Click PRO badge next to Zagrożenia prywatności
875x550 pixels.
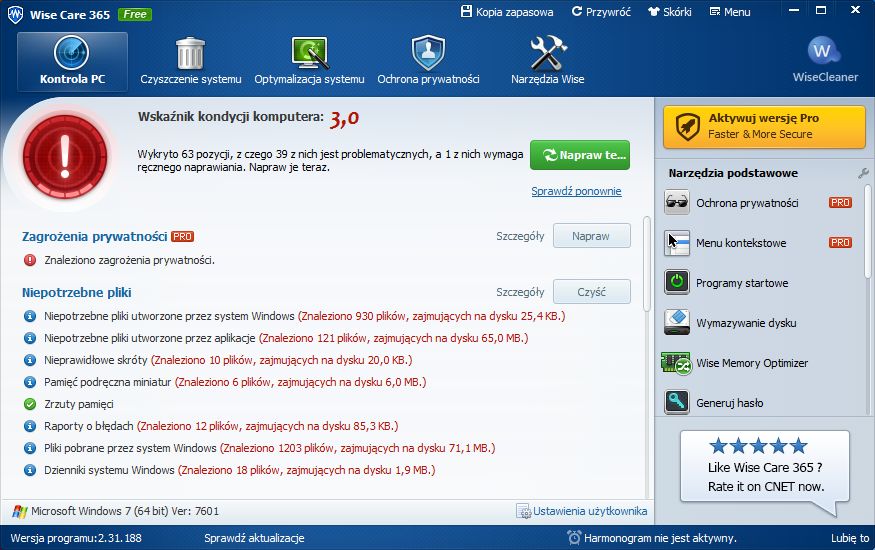tap(182, 237)
